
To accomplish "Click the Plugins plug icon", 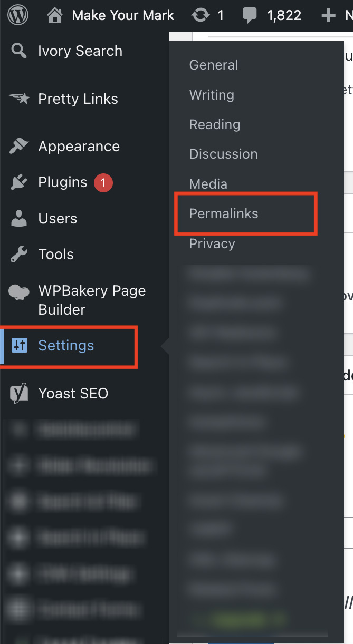I will (x=19, y=182).
